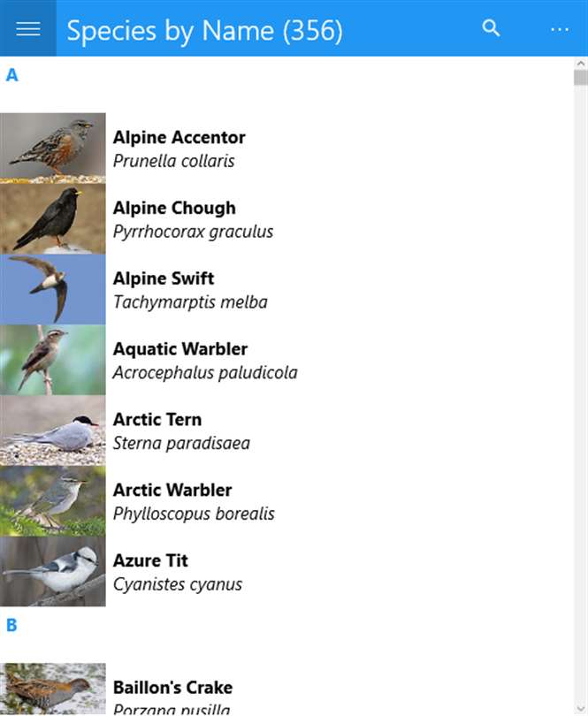Screen dimensions: 588x716
Task: Click the scrollbar up arrow
Action: point(580,64)
